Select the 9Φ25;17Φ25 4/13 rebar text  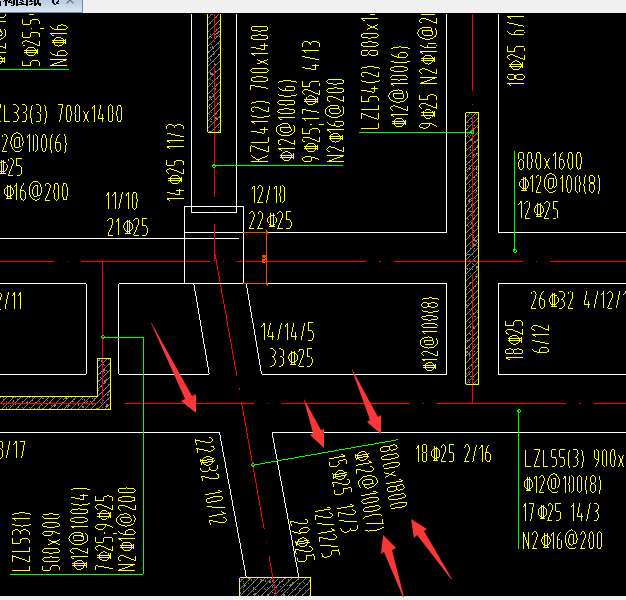[x=311, y=101]
